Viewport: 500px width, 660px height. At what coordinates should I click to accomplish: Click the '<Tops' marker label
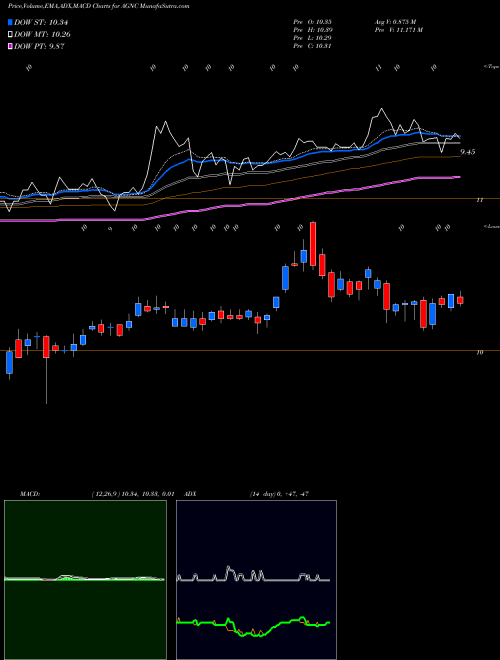[491, 67]
